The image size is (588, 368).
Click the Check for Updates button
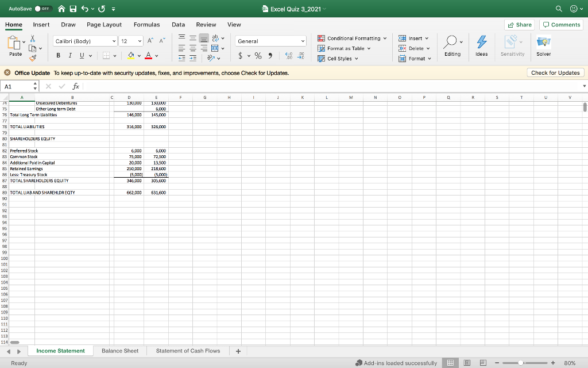tap(555, 73)
